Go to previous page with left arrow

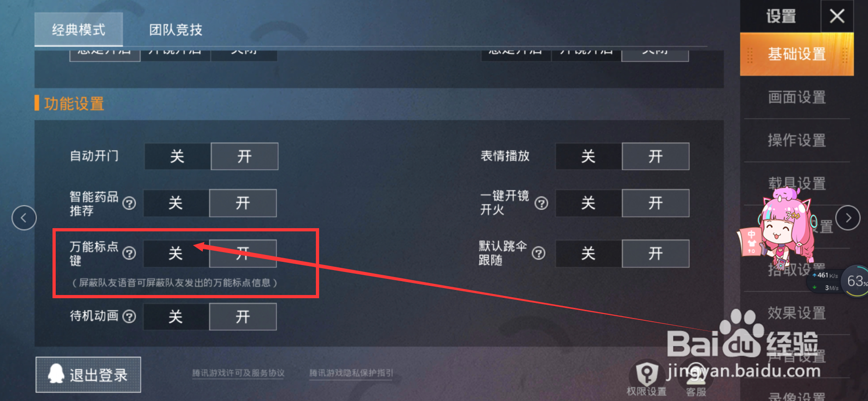24,218
